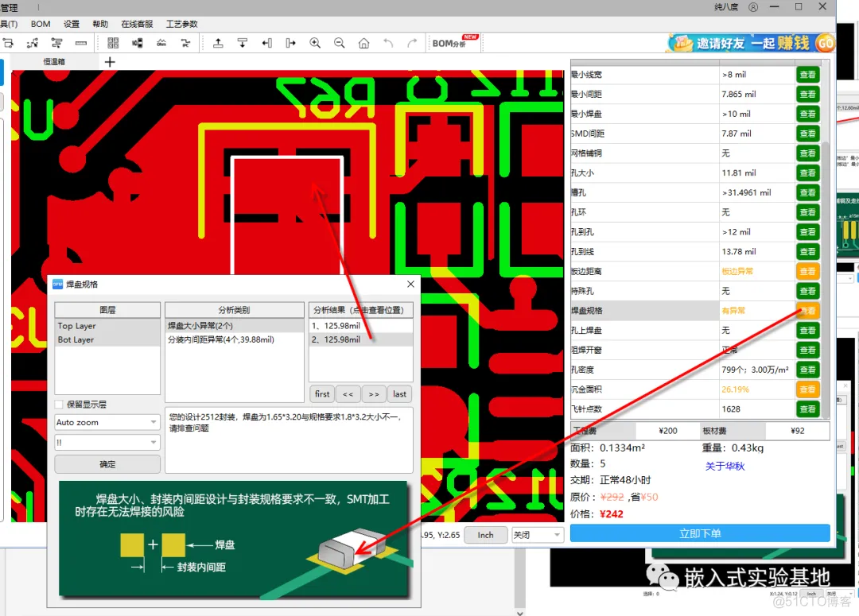Close the 焊盘规格 dialog
This screenshot has height=616, width=859.
pyautogui.click(x=411, y=284)
